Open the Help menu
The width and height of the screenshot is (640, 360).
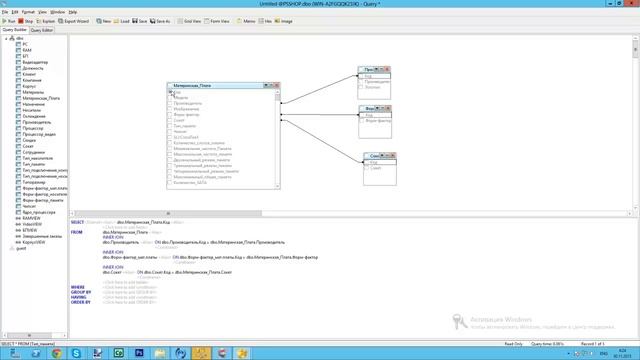73,12
